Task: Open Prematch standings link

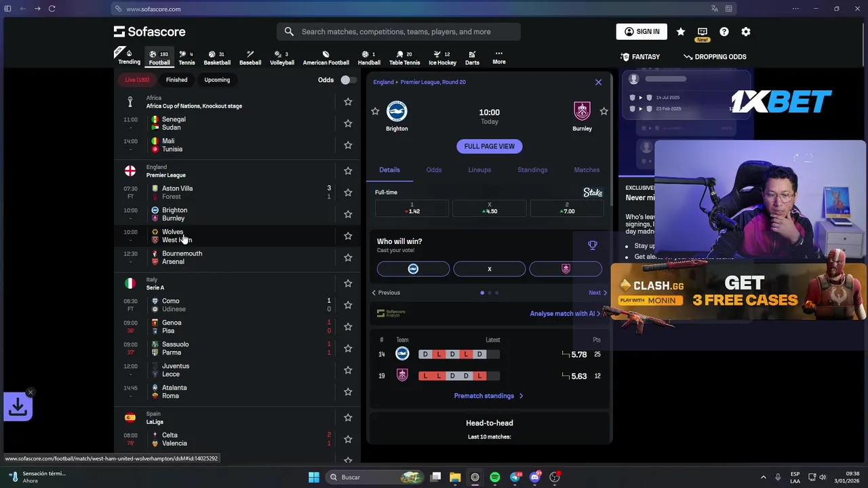Action: coord(488,396)
